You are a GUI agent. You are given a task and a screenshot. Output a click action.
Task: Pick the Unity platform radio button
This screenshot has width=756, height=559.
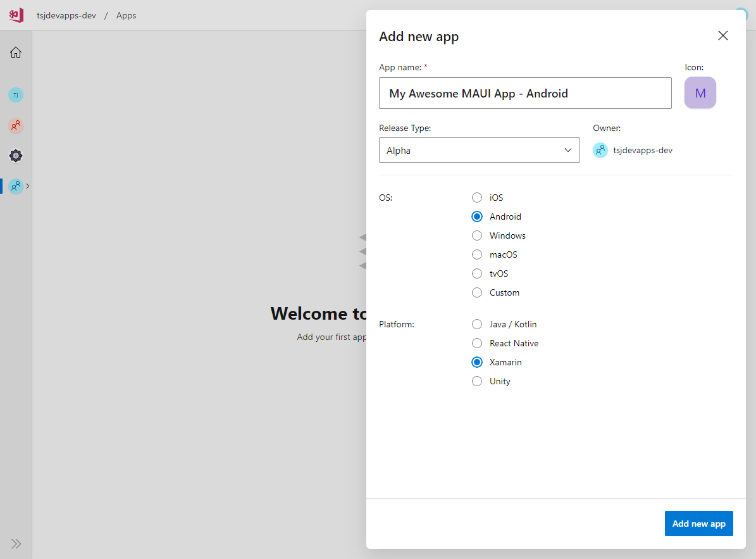tap(477, 381)
